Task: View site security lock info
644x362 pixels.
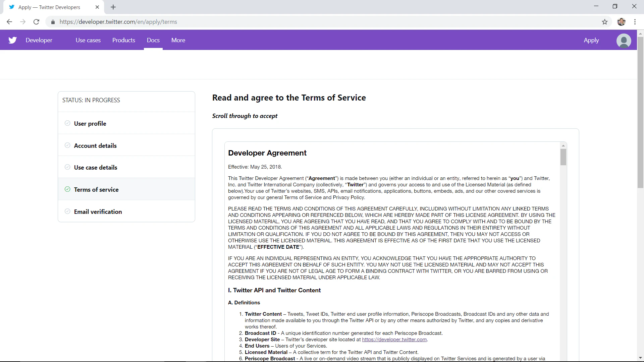Action: [53, 22]
